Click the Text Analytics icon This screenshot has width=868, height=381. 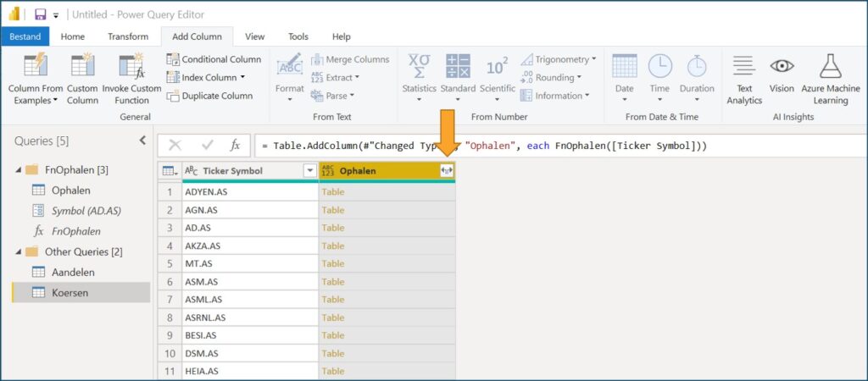[743, 66]
